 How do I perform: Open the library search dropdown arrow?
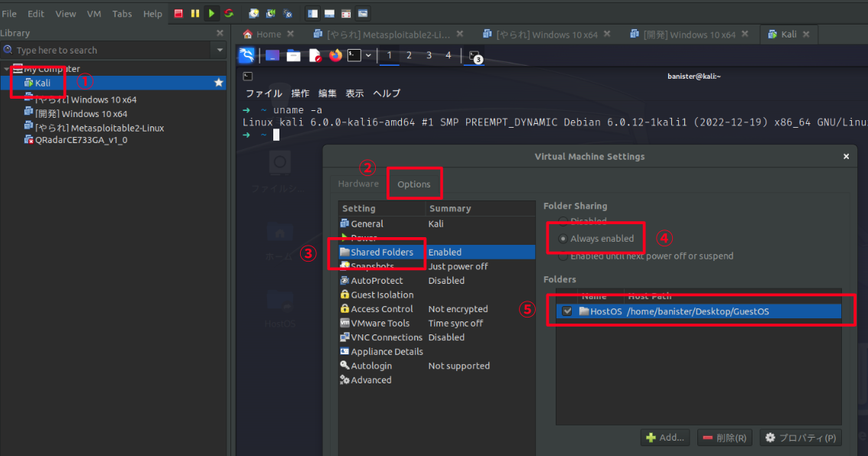220,50
